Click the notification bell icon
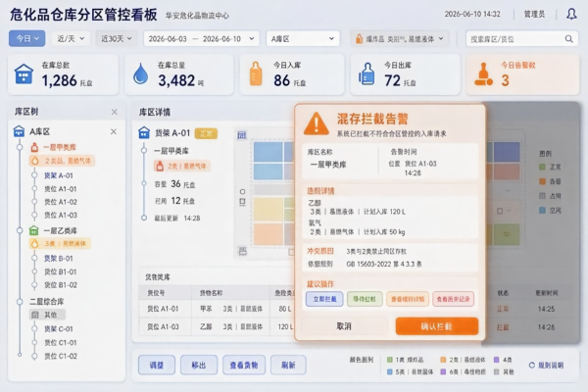The width and height of the screenshot is (588, 392). coord(571,15)
